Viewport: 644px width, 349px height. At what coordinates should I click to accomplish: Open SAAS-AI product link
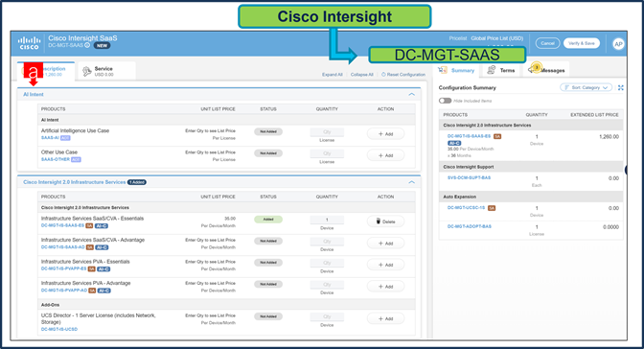click(x=50, y=138)
